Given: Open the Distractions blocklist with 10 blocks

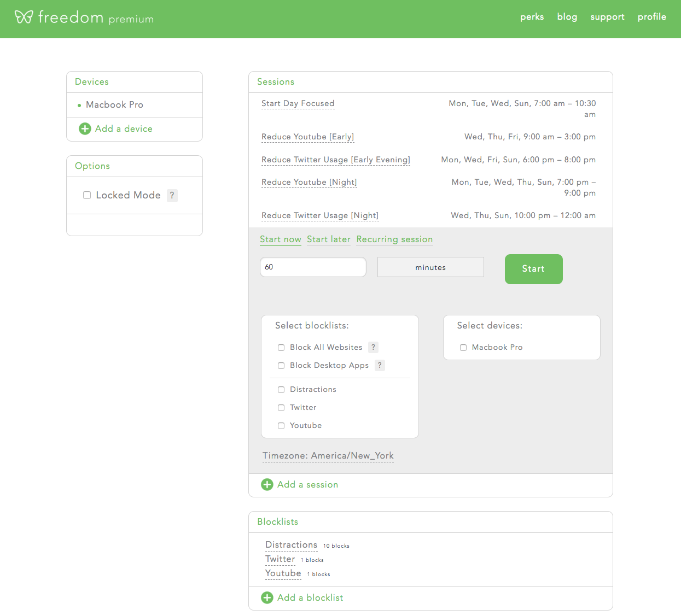Looking at the screenshot, I should click(x=291, y=545).
